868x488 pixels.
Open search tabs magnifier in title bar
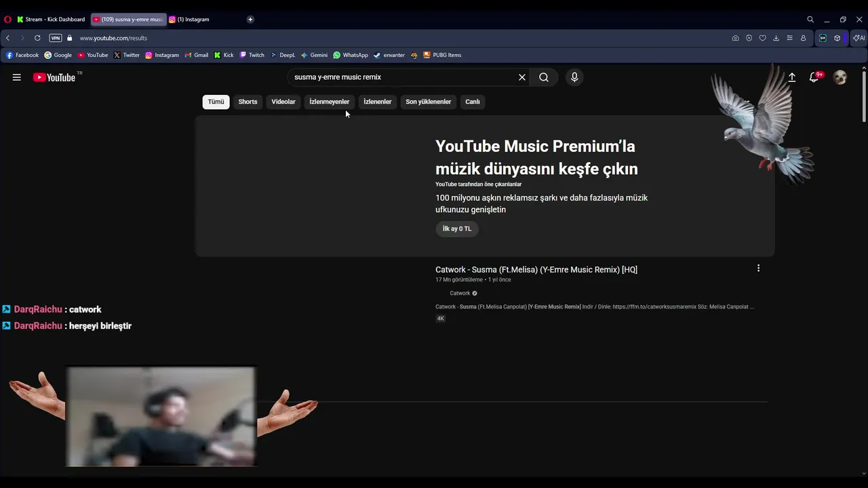[810, 20]
